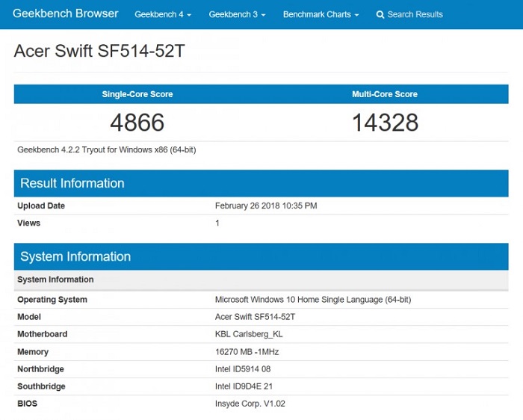523x420 pixels.
Task: Select the Operating System value Windows 10 Home
Action: [x=312, y=300]
